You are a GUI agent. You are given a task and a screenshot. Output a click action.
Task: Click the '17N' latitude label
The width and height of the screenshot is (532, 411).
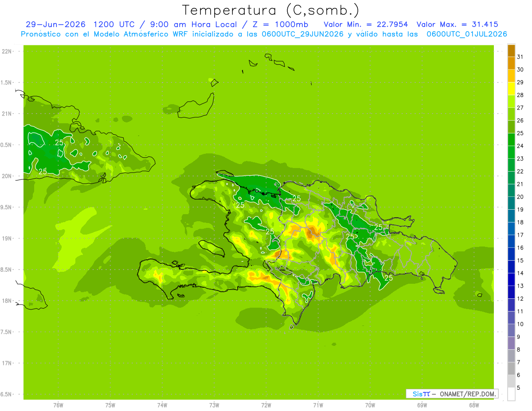coord(7,363)
